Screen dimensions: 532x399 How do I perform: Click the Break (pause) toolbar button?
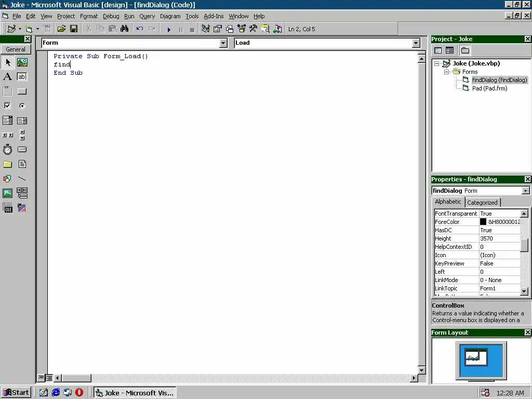(x=180, y=30)
